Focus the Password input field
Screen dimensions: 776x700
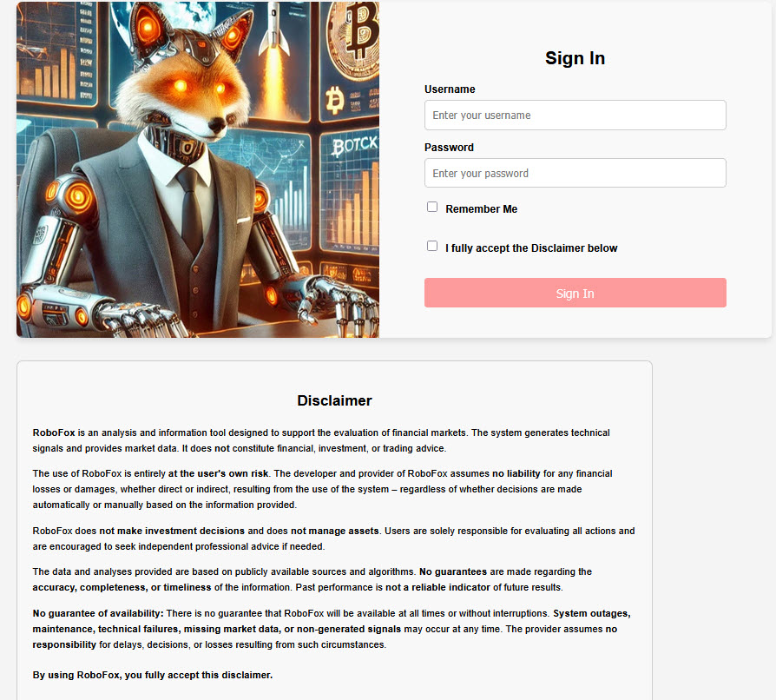pos(575,174)
